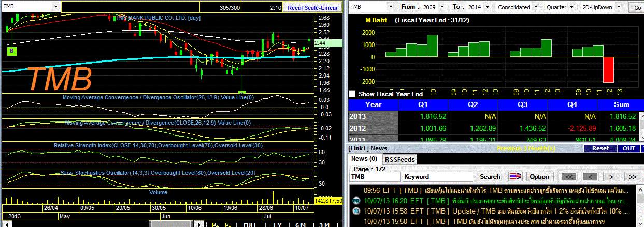This screenshot has width=644, height=227.
Task: Switch to the News (0) tab
Action: click(365, 159)
